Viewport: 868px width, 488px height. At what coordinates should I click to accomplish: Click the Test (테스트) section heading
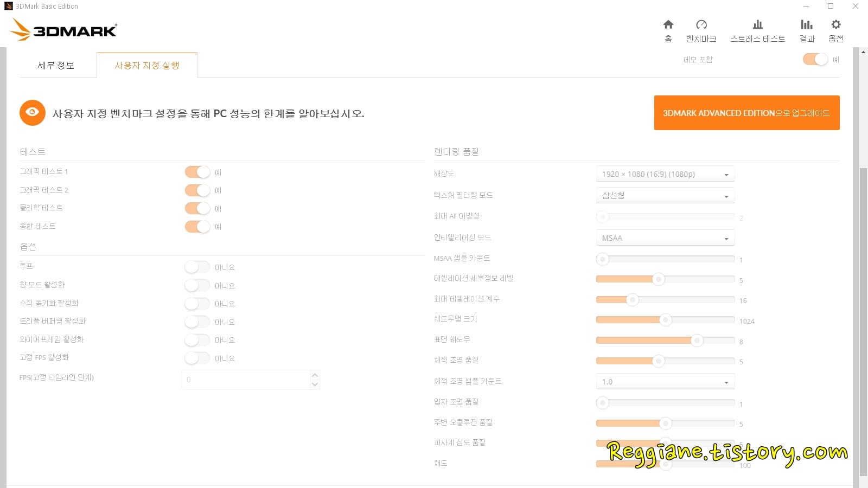tap(33, 152)
